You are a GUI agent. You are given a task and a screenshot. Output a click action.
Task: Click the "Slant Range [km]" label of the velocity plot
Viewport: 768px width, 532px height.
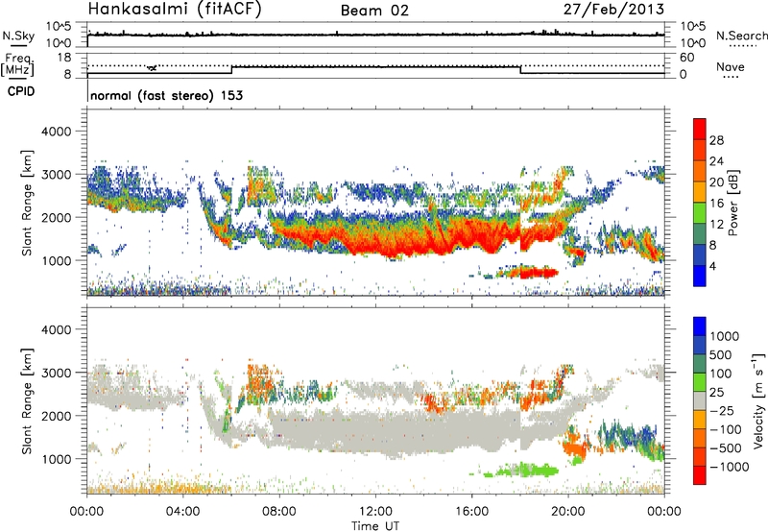[x=27, y=400]
